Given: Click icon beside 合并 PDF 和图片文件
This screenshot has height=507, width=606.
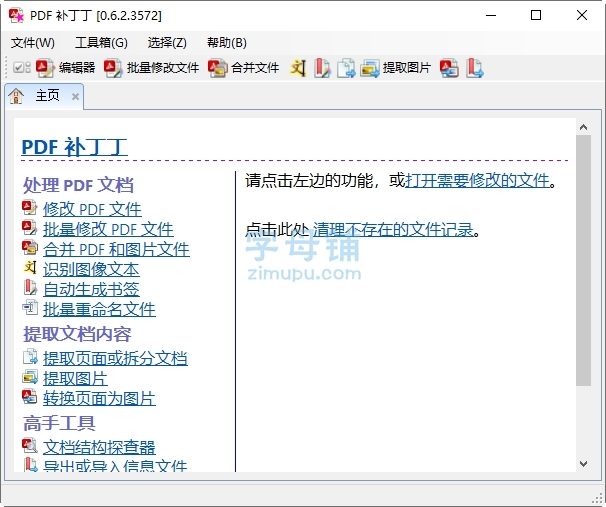Looking at the screenshot, I should 30,248.
